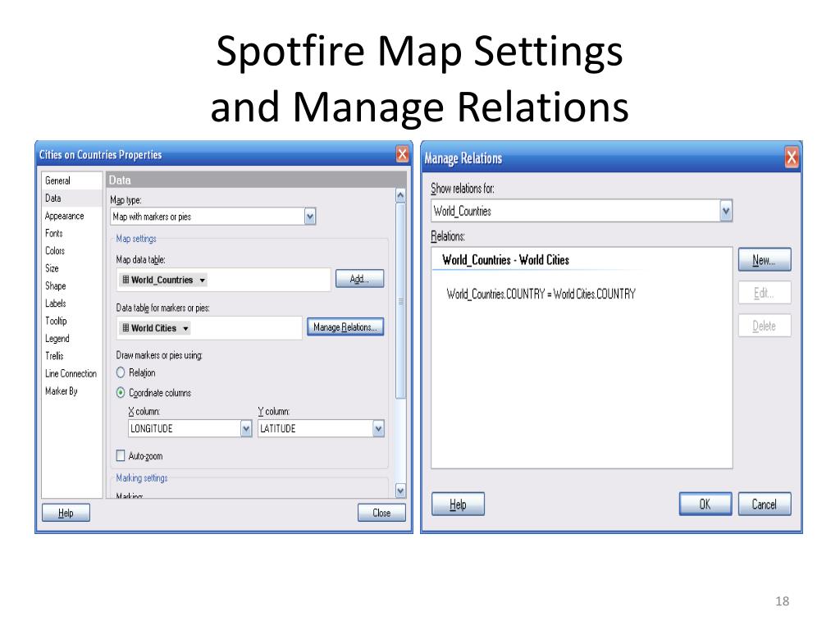840x630 pixels.
Task: Expand the World Cities data table selector
Action: coord(186,328)
